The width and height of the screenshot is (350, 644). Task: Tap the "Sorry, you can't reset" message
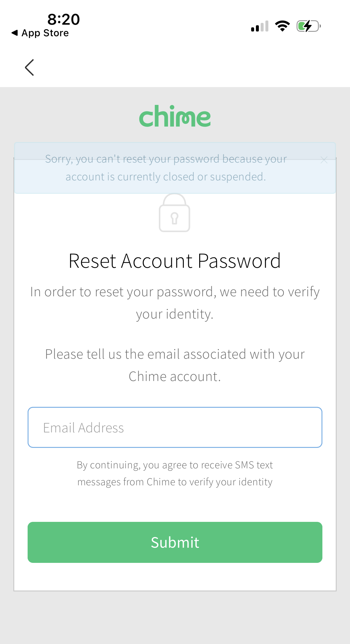pos(166,159)
